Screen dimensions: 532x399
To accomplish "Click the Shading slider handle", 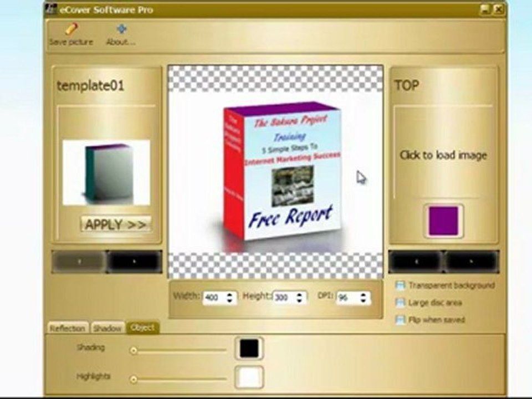I will point(134,350).
